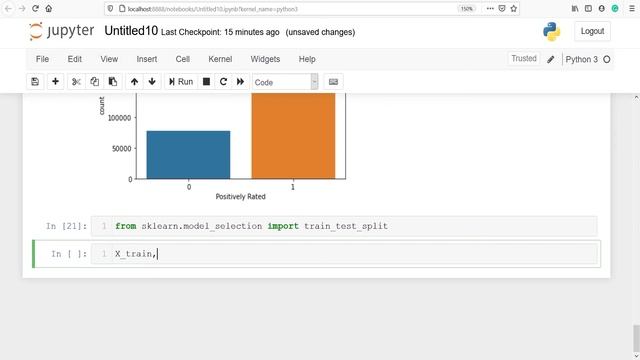
Task: Open the Insert menu
Action: point(147,59)
